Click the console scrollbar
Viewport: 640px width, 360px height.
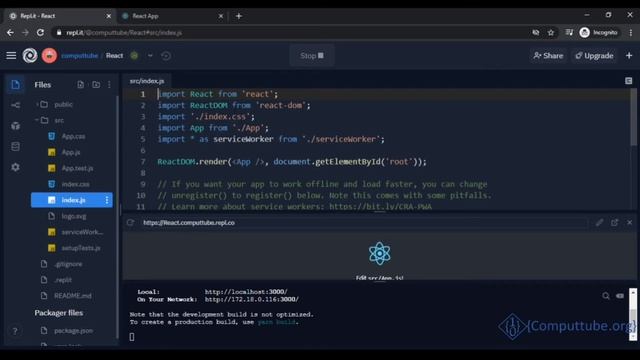[633, 314]
